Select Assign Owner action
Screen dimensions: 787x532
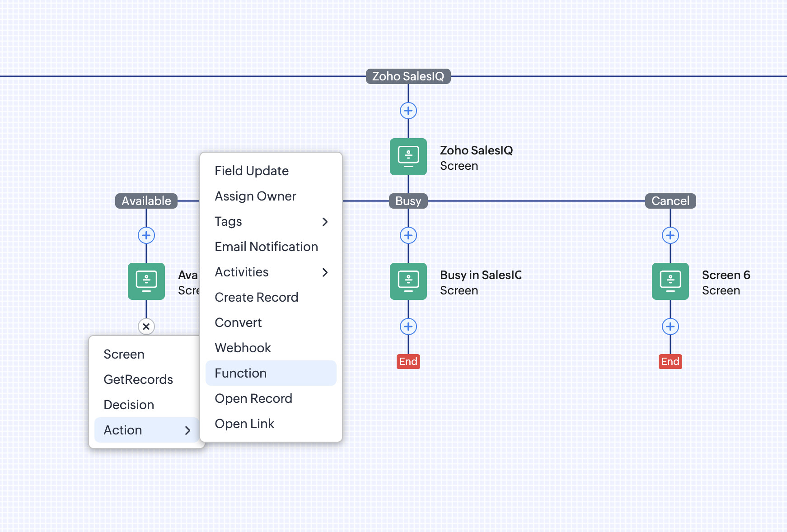click(271, 196)
